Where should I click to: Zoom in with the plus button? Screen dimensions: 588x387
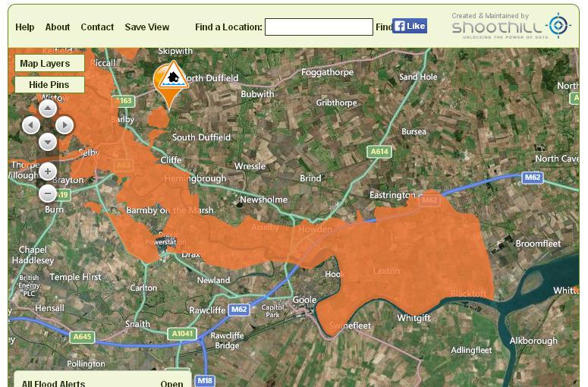tap(48, 171)
